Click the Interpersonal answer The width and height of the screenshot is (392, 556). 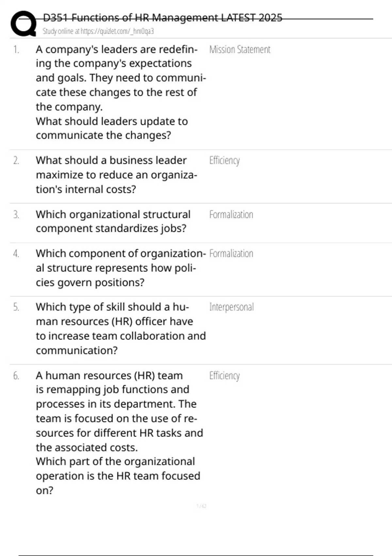[231, 307]
